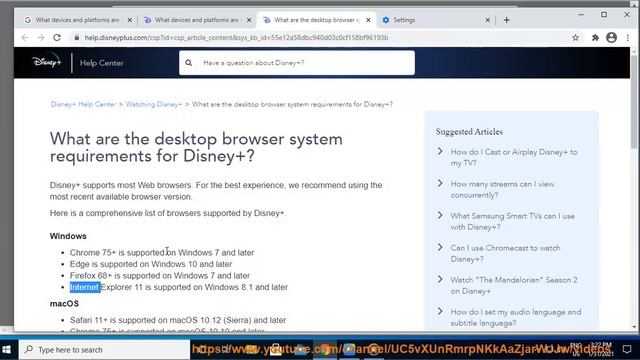The width and height of the screenshot is (640, 360).
Task: View site security padlock info
Action: (x=76, y=38)
